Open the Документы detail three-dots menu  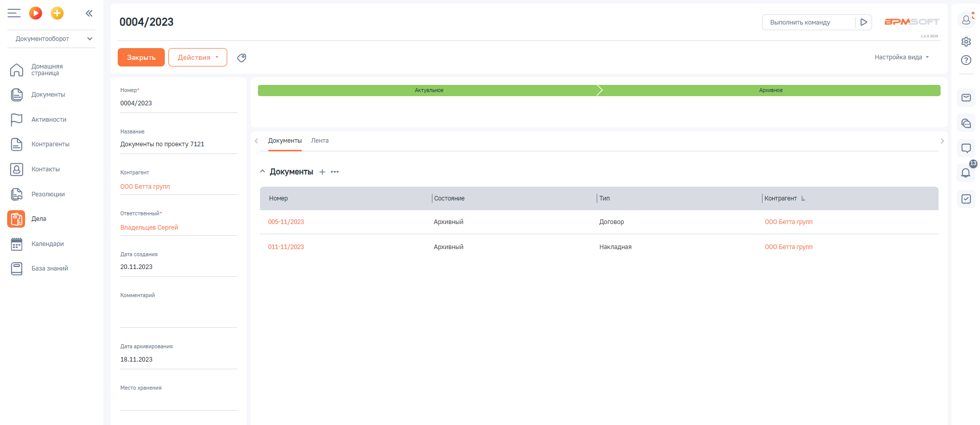click(335, 172)
